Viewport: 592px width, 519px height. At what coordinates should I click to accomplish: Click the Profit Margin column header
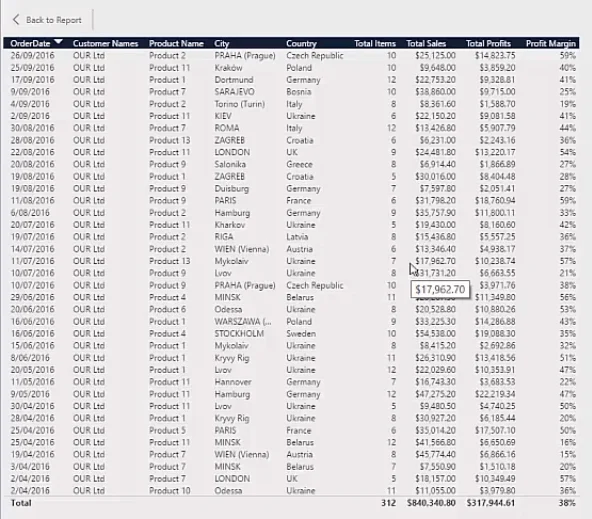click(550, 43)
